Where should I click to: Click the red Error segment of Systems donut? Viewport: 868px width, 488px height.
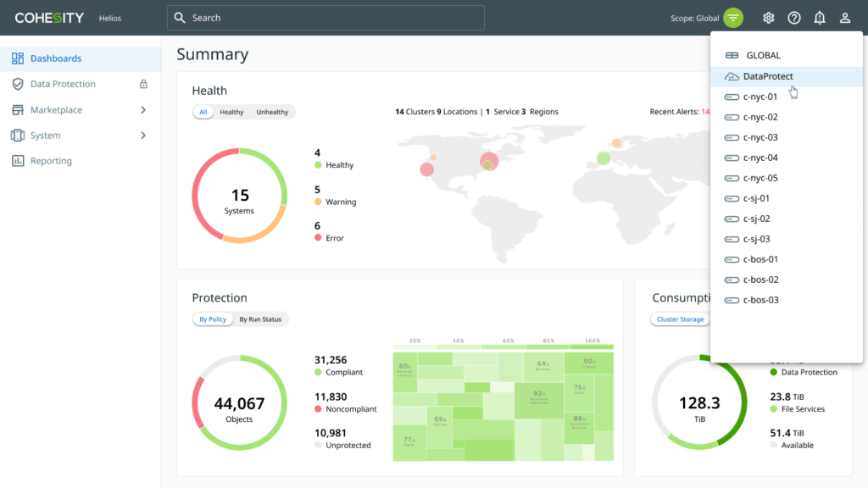click(203, 188)
